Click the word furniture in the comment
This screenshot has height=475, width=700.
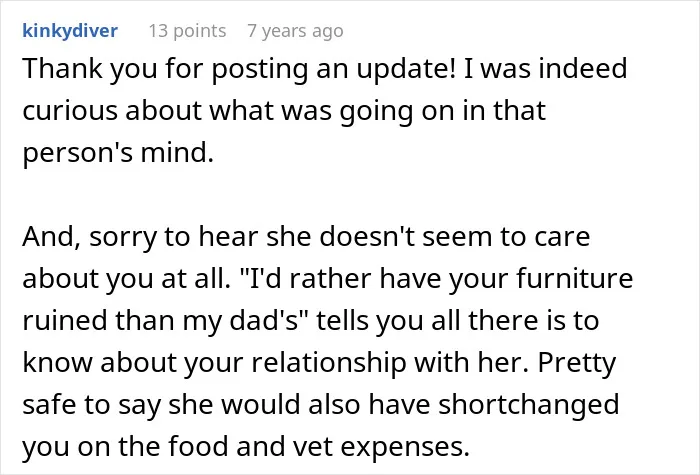point(575,278)
